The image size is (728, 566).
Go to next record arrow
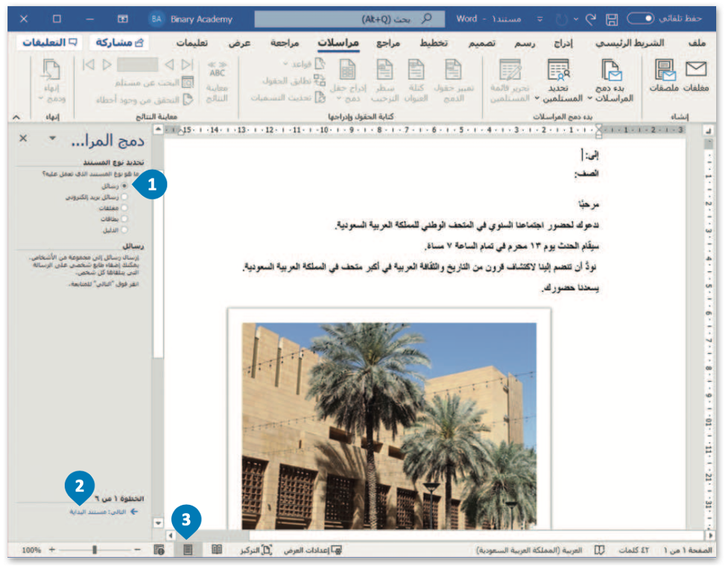click(x=169, y=65)
